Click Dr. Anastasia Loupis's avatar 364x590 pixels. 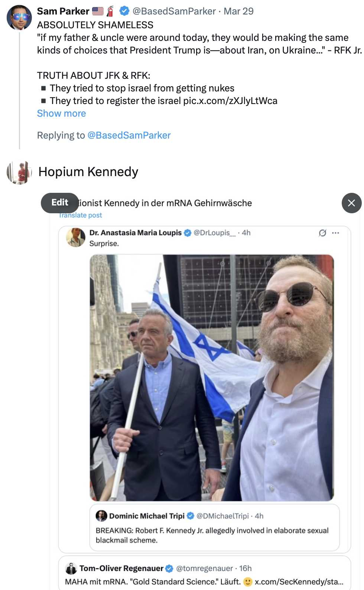pos(76,237)
